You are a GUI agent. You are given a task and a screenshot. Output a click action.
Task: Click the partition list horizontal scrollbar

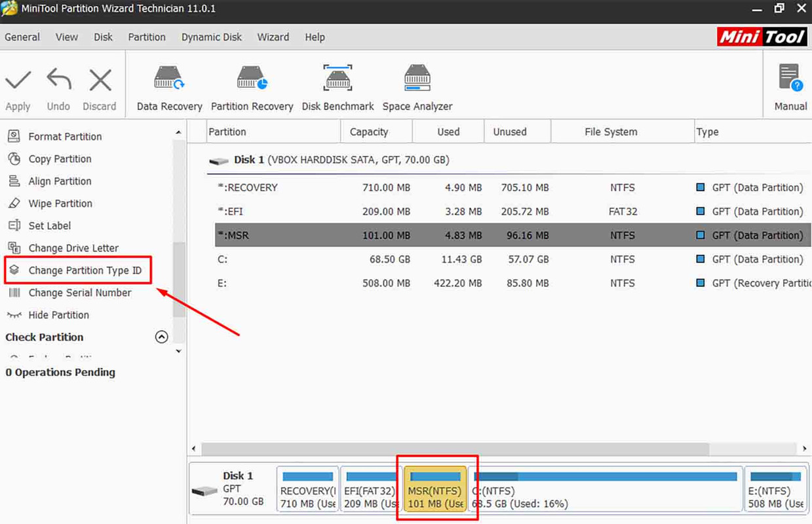(455, 449)
